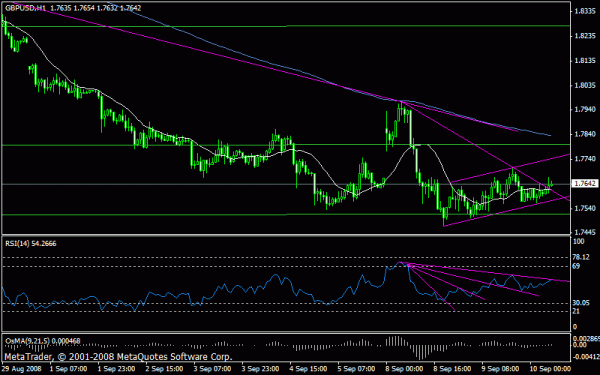Select the OsMA(9,21,5) indicator label
The image size is (600, 375).
(42, 341)
